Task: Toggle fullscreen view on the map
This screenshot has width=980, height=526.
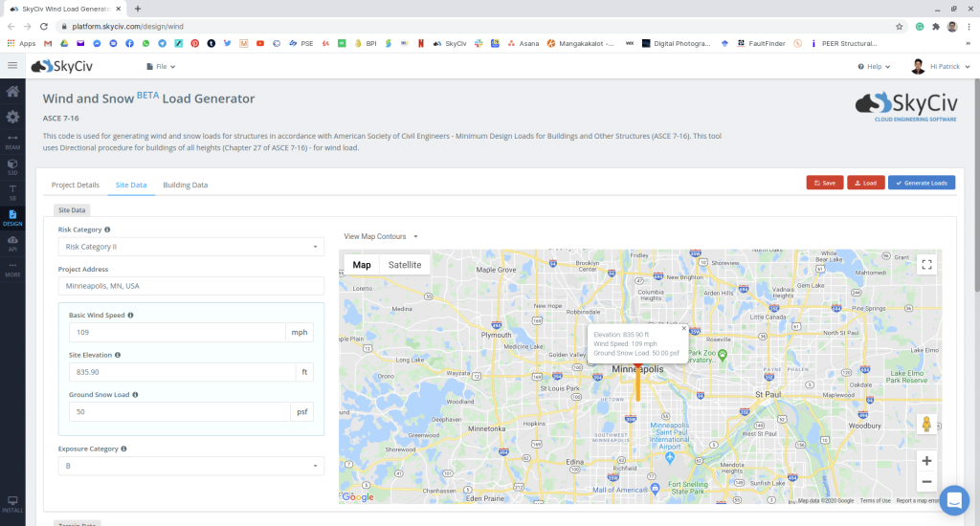Action: click(x=925, y=265)
